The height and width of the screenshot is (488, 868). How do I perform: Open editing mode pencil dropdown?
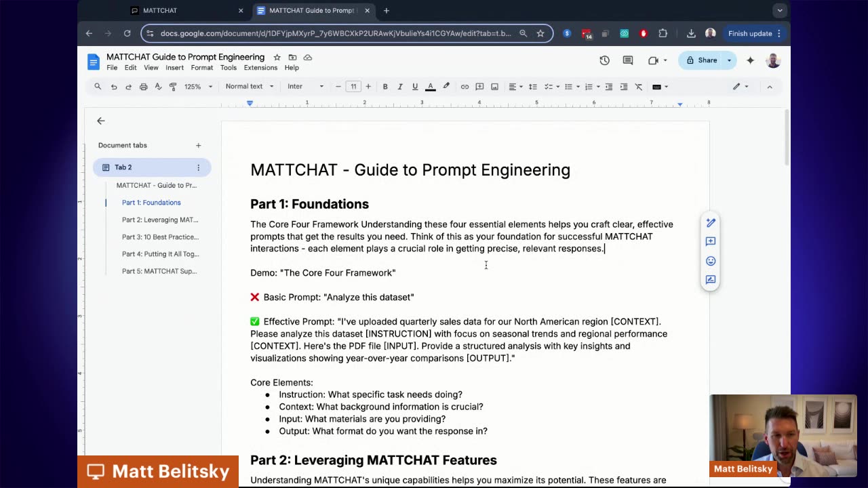[740, 87]
